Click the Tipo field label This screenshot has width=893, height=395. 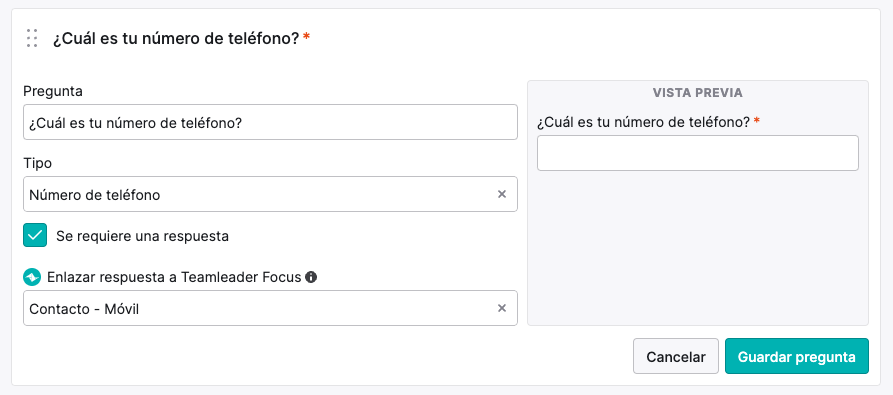(x=38, y=163)
